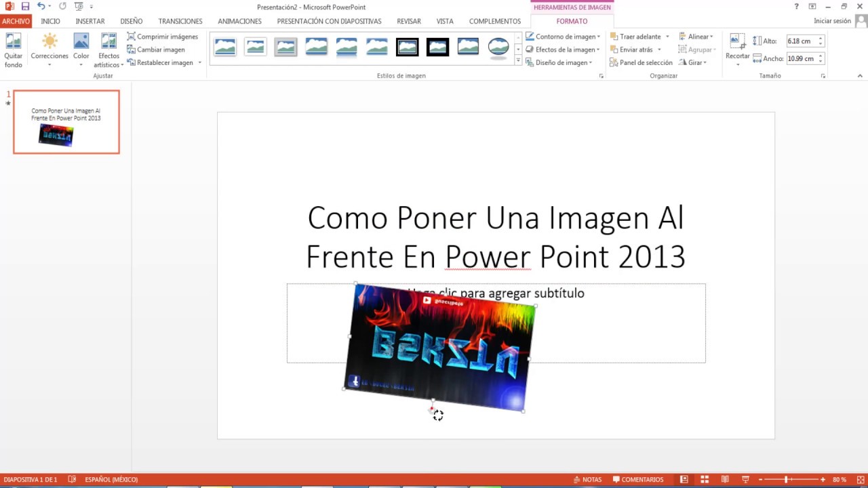Click the FORMATO tab
The width and height of the screenshot is (868, 488).
(x=572, y=21)
